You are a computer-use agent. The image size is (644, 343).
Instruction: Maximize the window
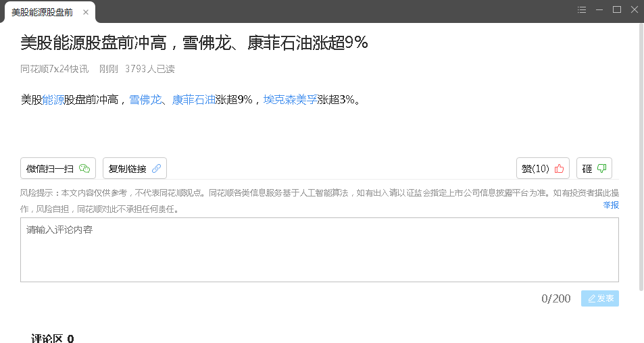[617, 10]
